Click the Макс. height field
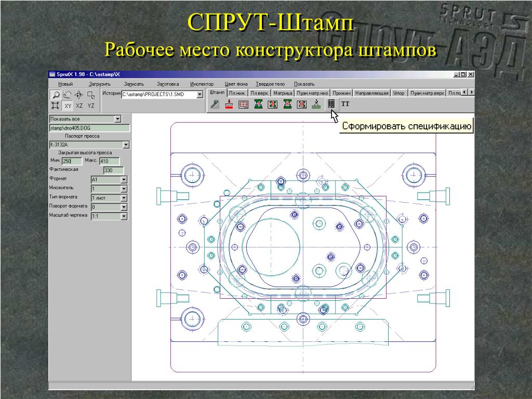Screen dimensions: 532x399 click(x=109, y=161)
